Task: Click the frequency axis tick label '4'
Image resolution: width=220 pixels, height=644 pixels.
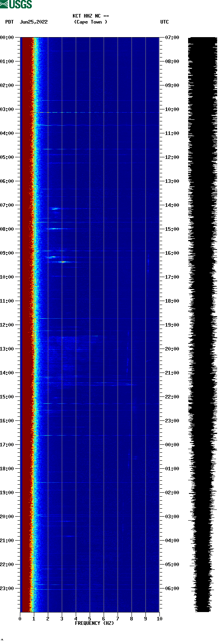Action: tap(76, 619)
